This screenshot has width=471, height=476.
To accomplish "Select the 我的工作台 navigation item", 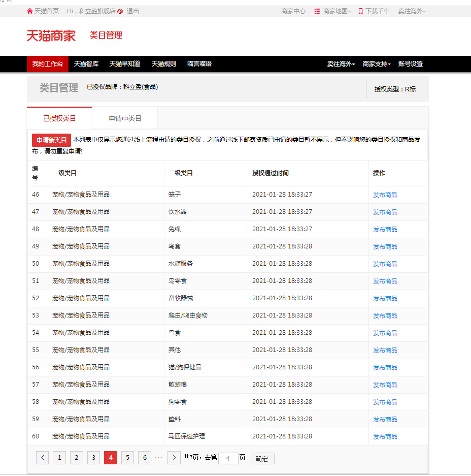I will coord(48,64).
